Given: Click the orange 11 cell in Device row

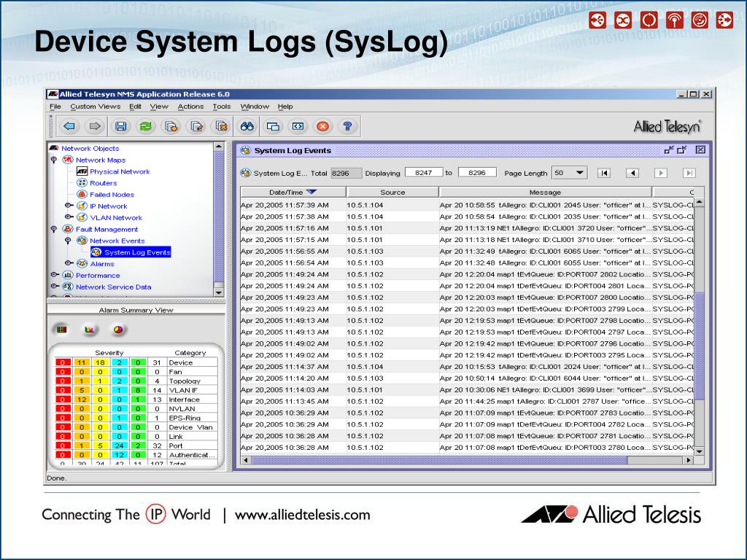Looking at the screenshot, I should pos(82,362).
